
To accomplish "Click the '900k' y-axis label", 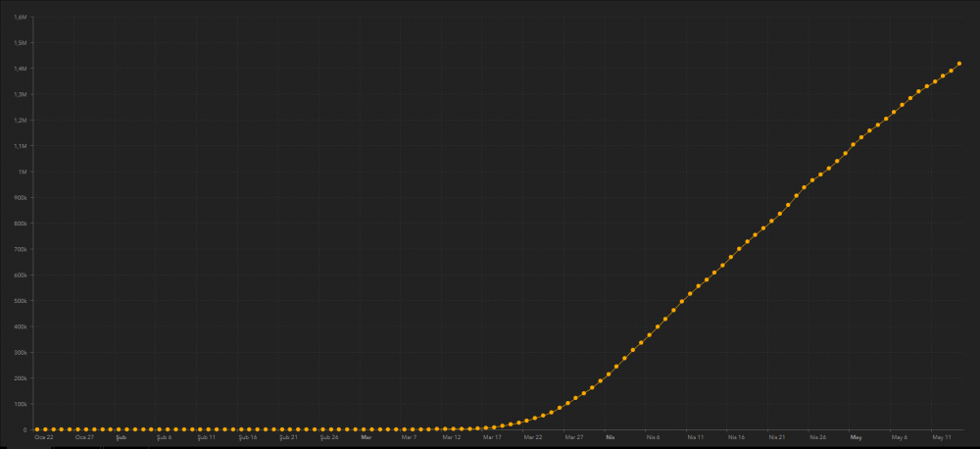I will [x=21, y=198].
